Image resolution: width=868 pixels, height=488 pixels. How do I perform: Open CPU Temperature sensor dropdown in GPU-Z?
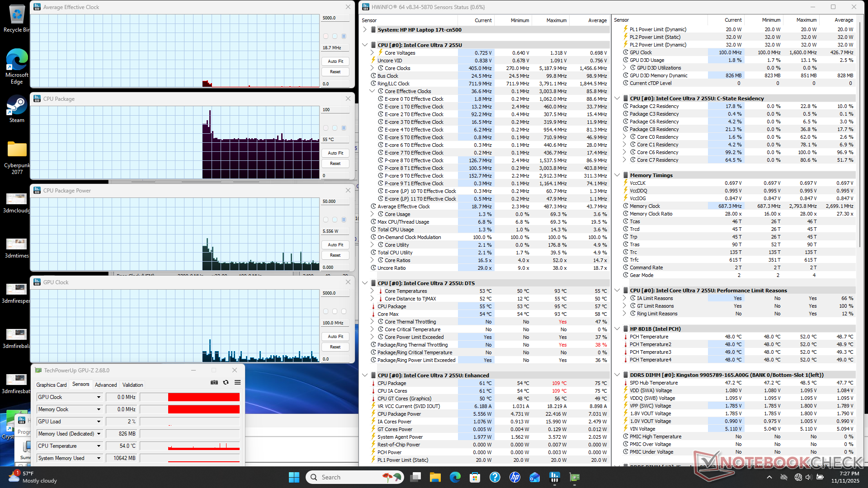point(99,446)
